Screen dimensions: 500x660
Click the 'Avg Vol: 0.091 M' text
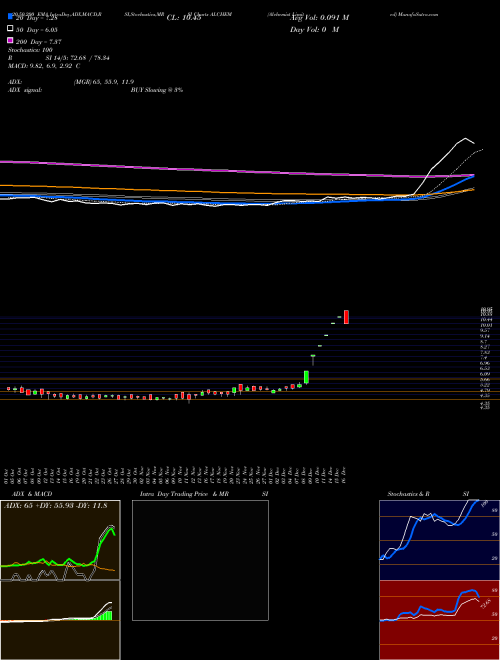pyautogui.click(x=320, y=18)
